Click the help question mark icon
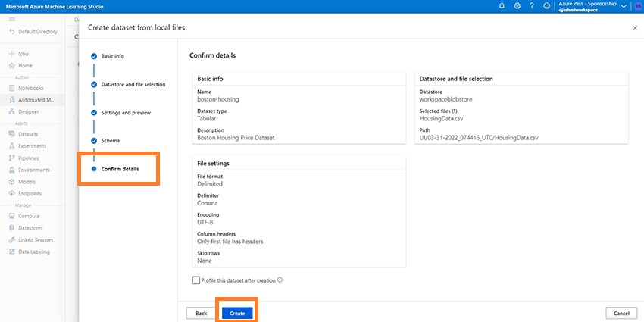644x322 pixels. [531, 6]
